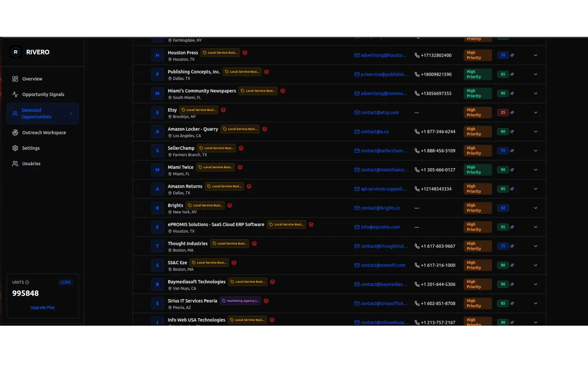
Task: Click the Local Service tag on Miami Twice
Action: [215, 167]
